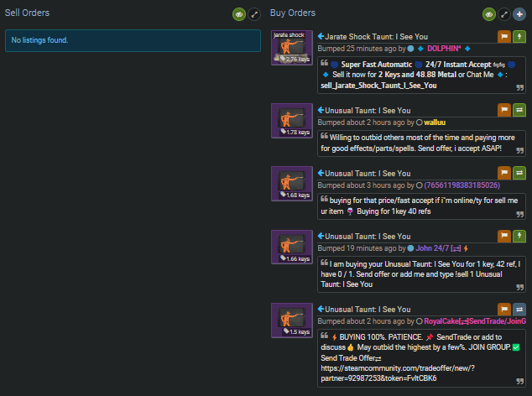
Task: Click Unusual Taunt title on RoyalCake listing
Action: [368, 310]
